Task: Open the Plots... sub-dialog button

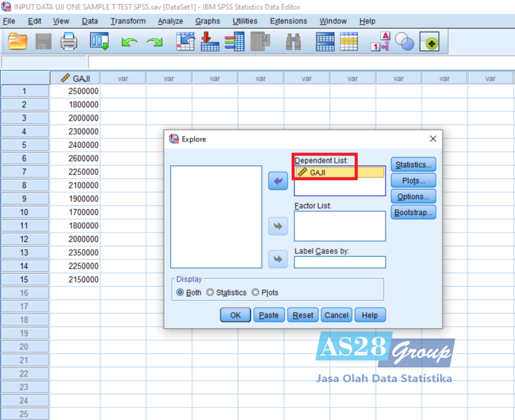Action: [414, 181]
